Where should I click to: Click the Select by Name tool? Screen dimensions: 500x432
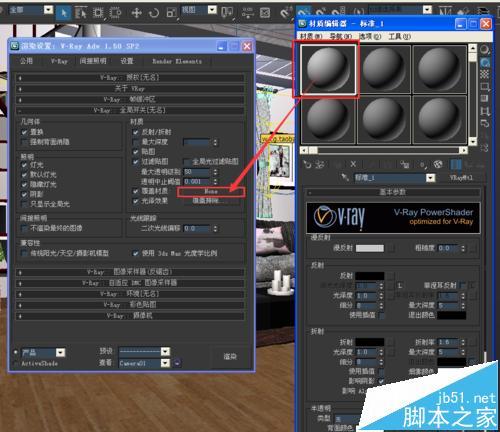click(x=81, y=13)
